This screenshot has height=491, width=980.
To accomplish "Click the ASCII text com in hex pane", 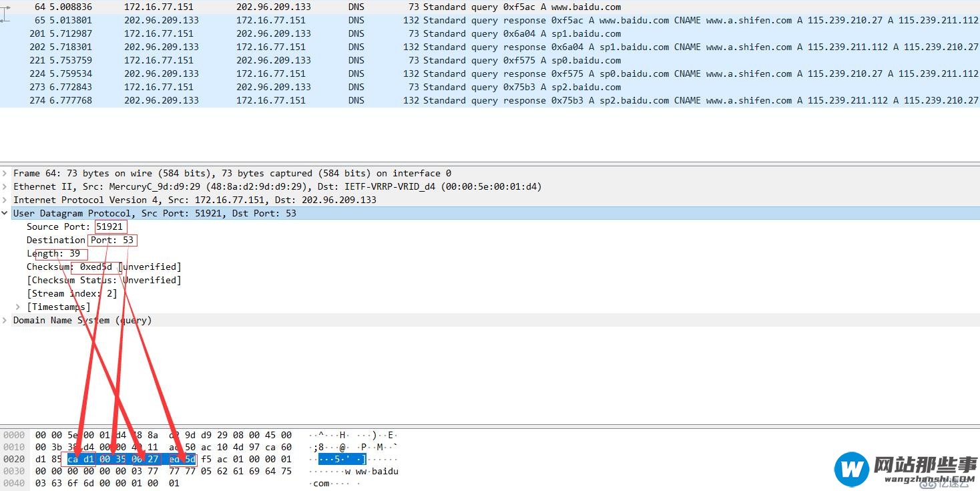I will [x=322, y=483].
